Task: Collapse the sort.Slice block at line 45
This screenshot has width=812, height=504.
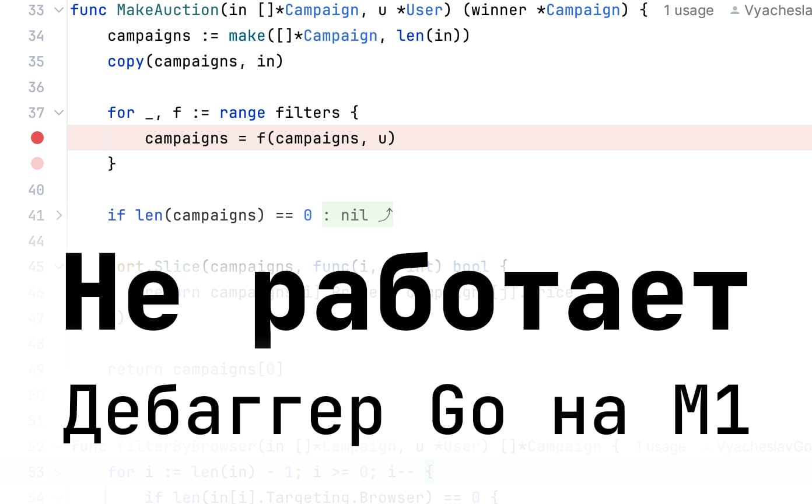Action: (x=59, y=267)
